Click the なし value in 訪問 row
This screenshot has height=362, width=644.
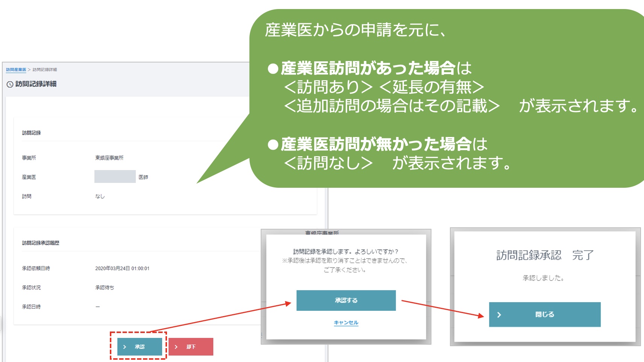point(100,196)
